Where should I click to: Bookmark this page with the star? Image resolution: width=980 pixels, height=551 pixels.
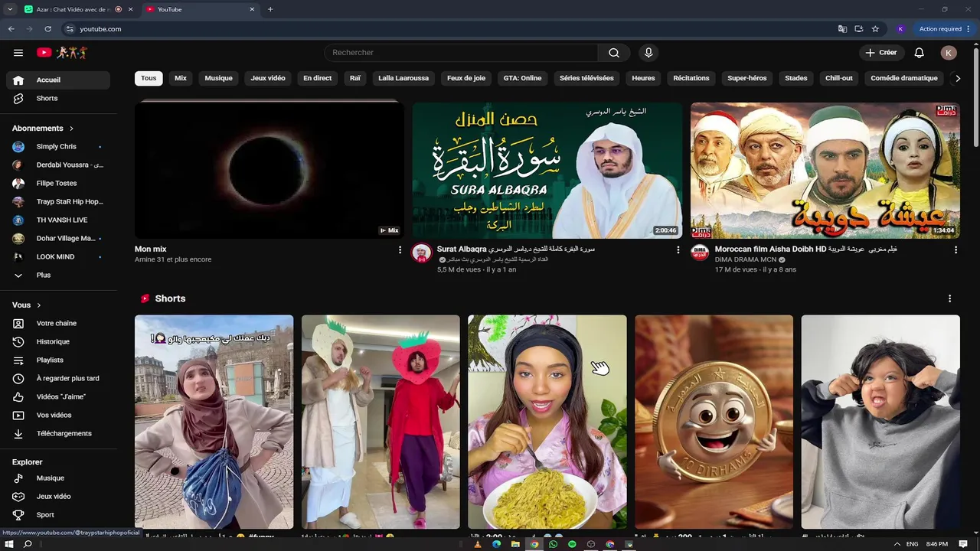[875, 29]
